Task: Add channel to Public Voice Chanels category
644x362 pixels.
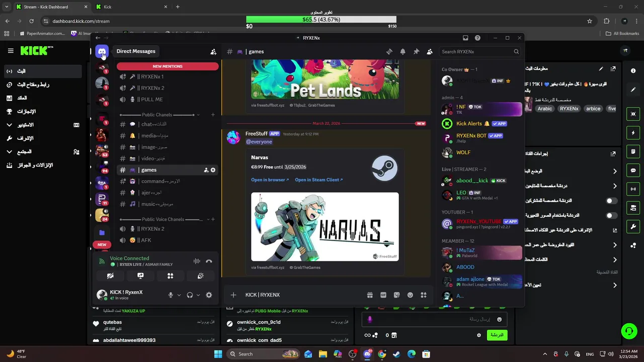Action: [213, 219]
